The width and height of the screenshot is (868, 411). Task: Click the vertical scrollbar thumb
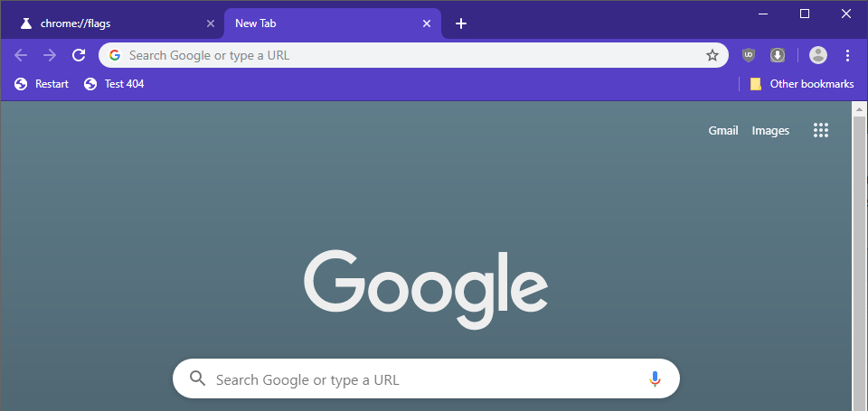point(859,263)
